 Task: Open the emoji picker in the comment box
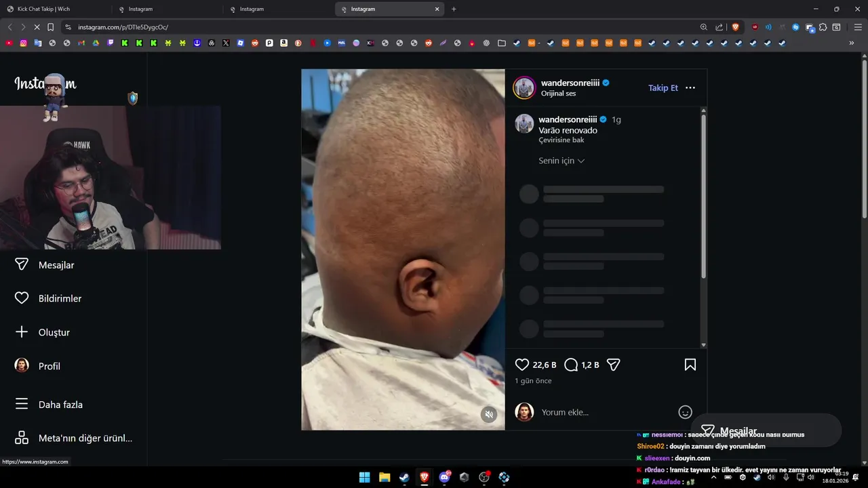tap(686, 412)
